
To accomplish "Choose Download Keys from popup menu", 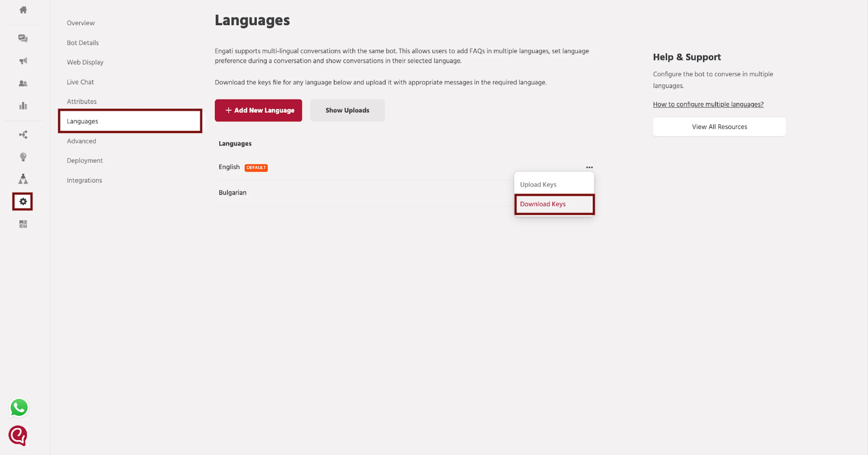I will point(554,204).
